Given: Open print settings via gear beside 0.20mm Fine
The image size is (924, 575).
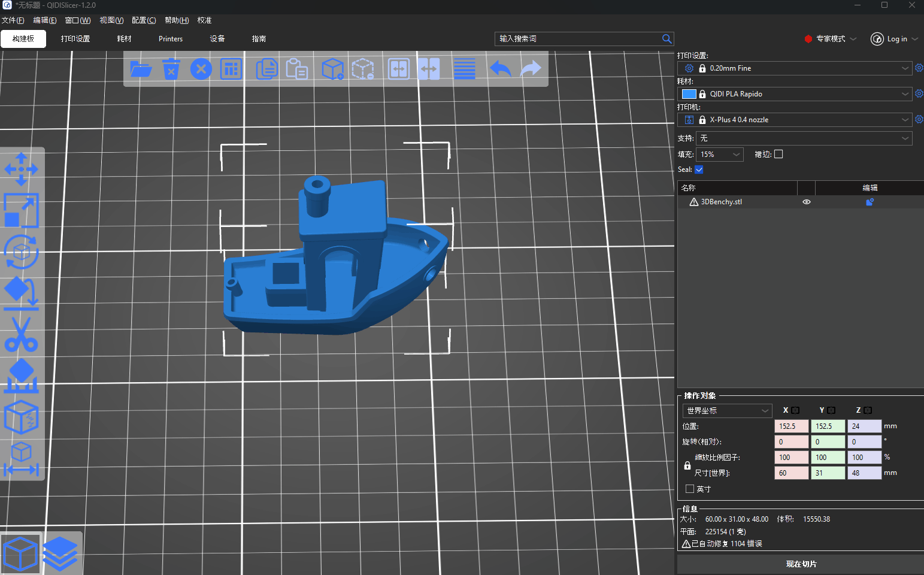Looking at the screenshot, I should [919, 68].
